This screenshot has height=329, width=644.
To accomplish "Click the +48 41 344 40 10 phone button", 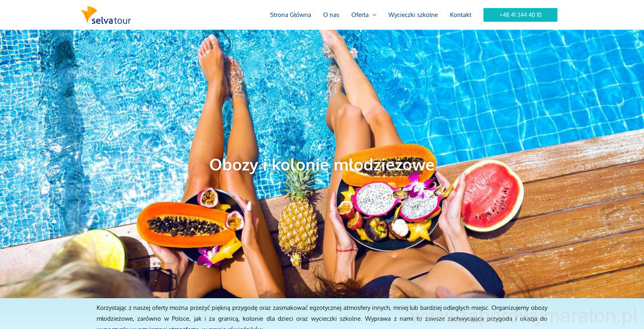I will 520,14.
